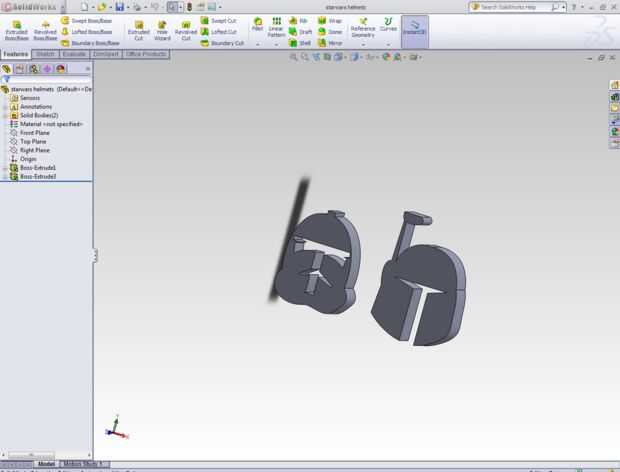Choose Swept Cut
The width and height of the screenshot is (620, 472).
[218, 21]
